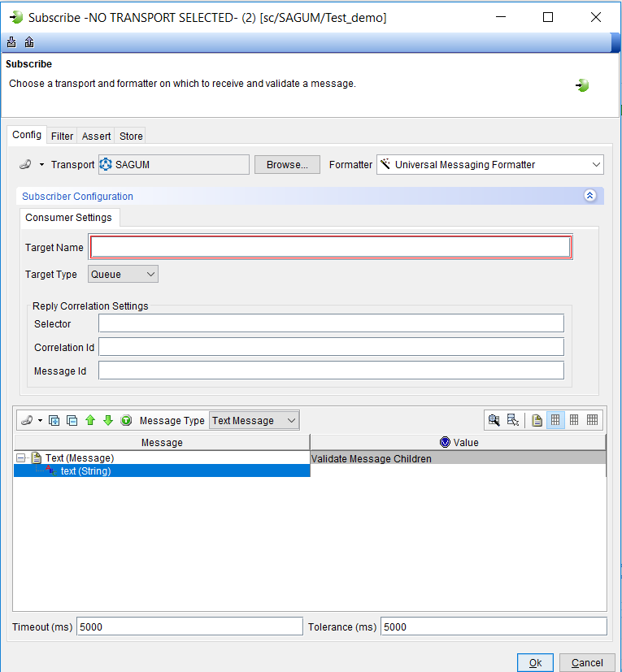Viewport: 622px width, 672px height.
Task: Click the Target Name input field
Action: (331, 247)
